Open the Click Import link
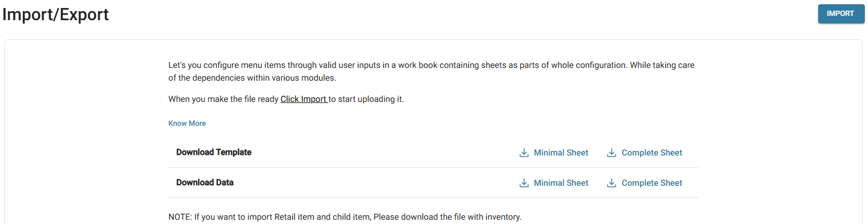868x224 pixels. [x=303, y=99]
